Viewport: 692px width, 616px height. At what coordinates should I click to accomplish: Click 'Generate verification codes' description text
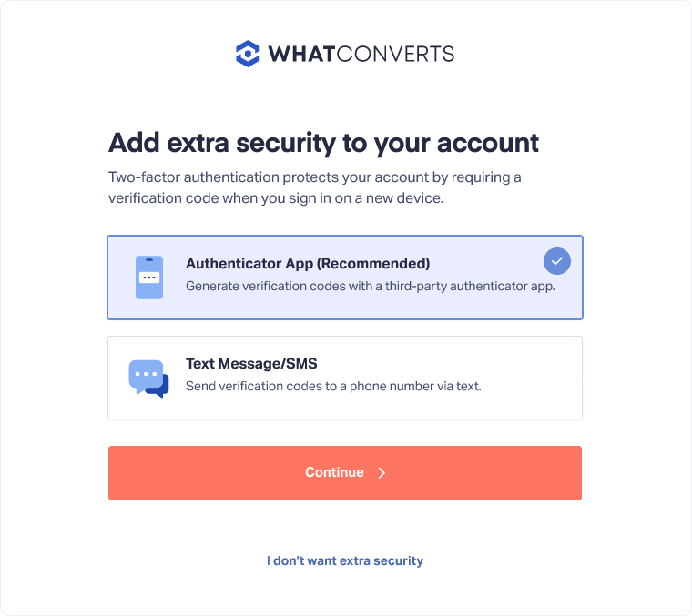click(371, 286)
